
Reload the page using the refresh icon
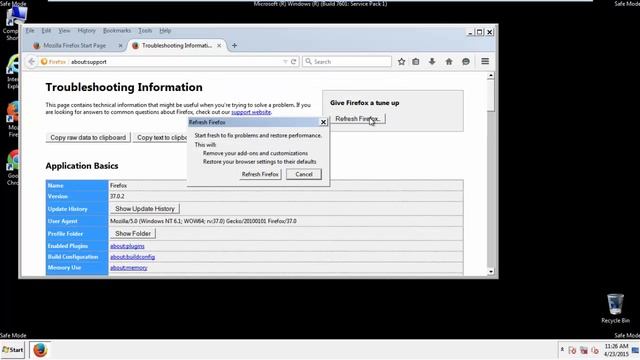coord(293,62)
